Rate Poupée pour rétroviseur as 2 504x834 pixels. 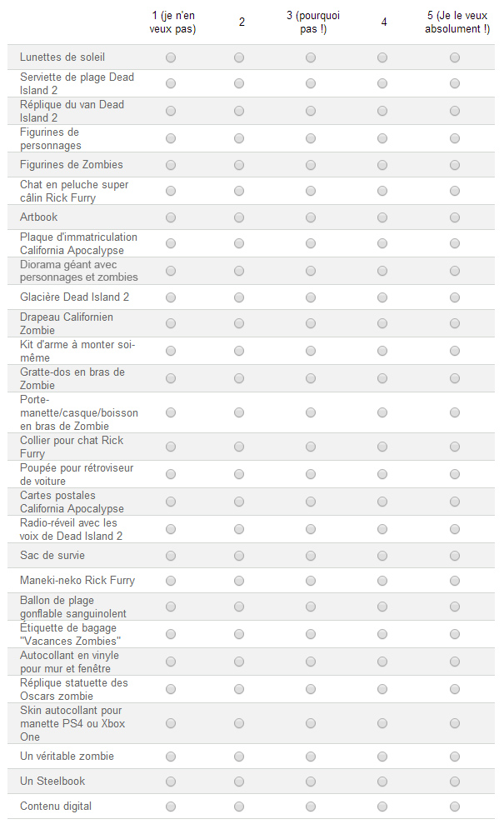239,474
